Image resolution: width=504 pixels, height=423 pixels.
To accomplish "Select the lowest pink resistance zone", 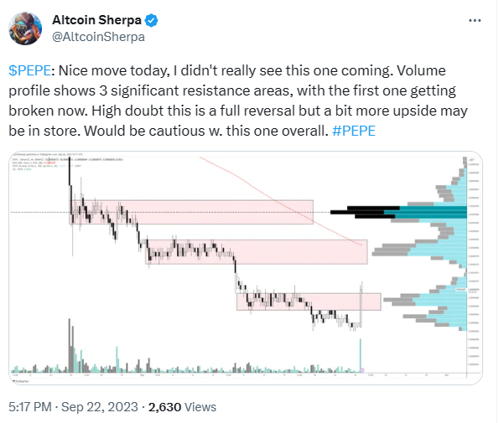I will tap(308, 302).
